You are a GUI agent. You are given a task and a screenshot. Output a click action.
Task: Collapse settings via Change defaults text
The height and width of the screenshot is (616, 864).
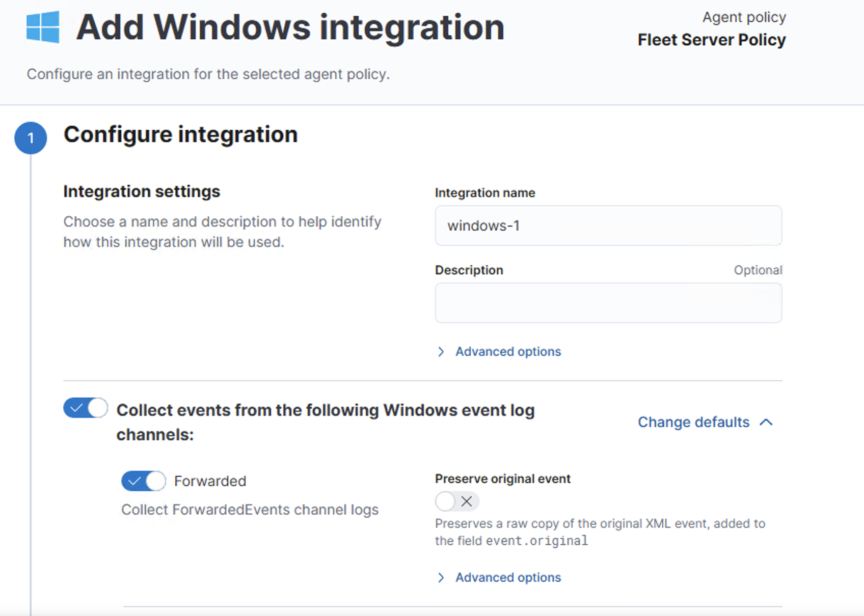[x=693, y=423]
